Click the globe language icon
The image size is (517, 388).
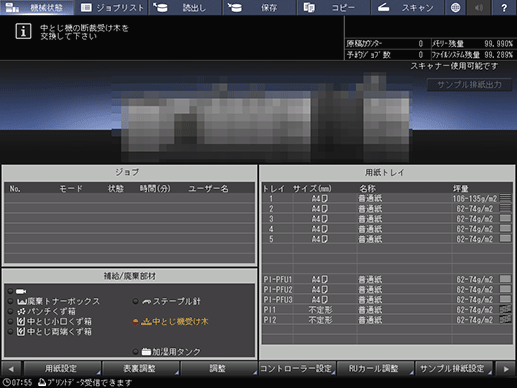[455, 7]
